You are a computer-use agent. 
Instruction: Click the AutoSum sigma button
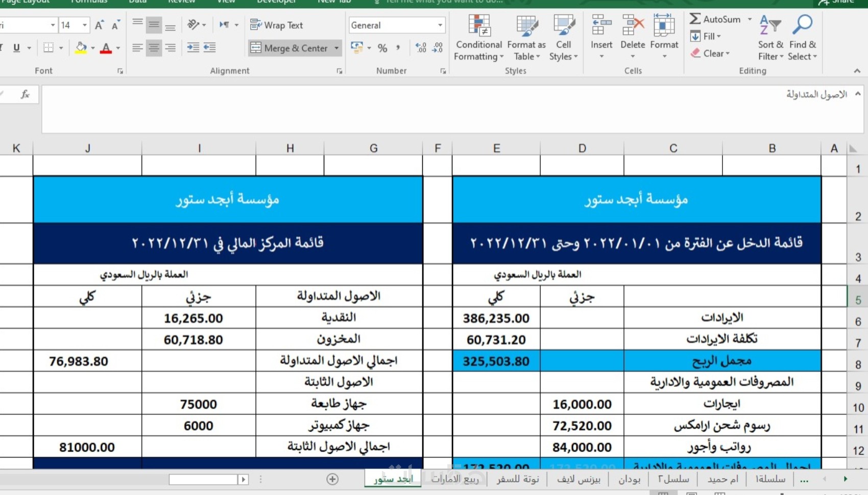point(695,19)
